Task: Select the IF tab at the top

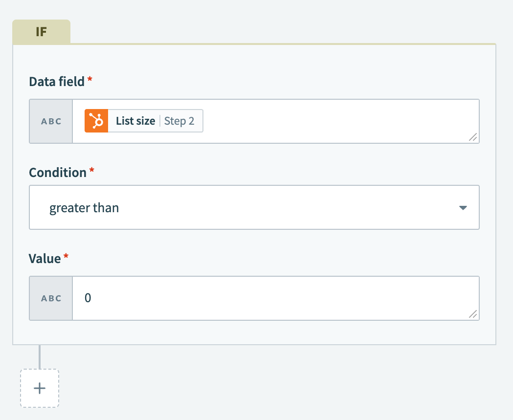Action: (41, 31)
